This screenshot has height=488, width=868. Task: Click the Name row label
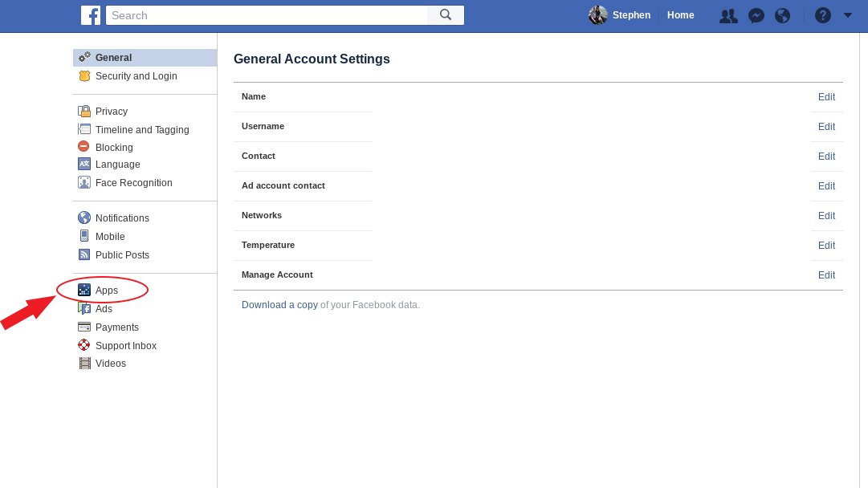[x=254, y=96]
